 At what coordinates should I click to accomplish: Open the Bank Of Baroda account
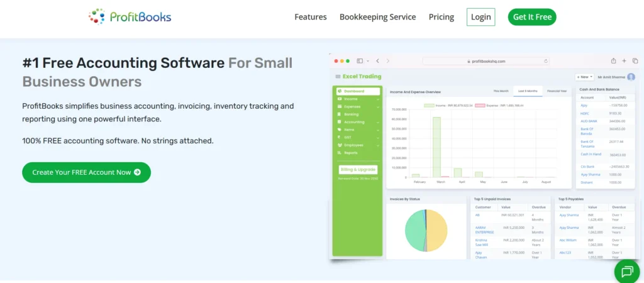587,131
